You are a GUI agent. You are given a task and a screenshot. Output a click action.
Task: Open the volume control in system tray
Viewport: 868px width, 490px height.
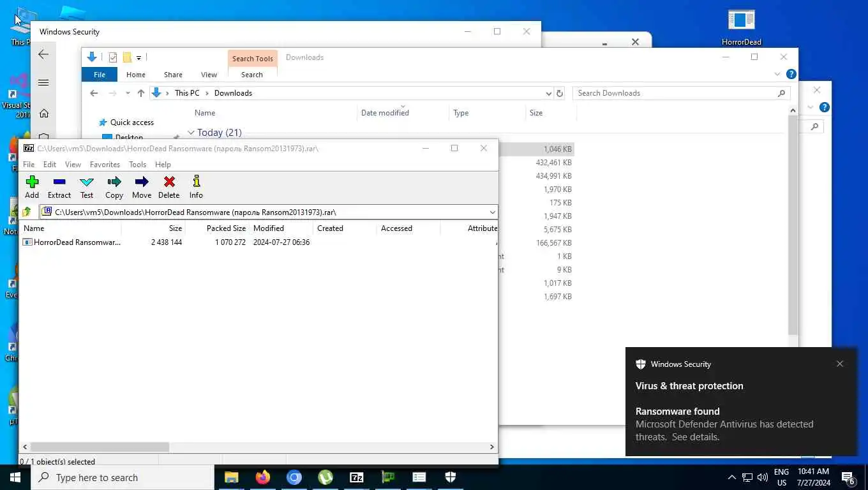(762, 477)
